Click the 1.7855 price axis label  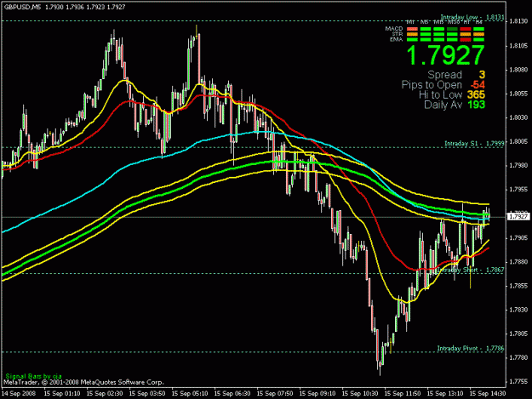(518, 286)
